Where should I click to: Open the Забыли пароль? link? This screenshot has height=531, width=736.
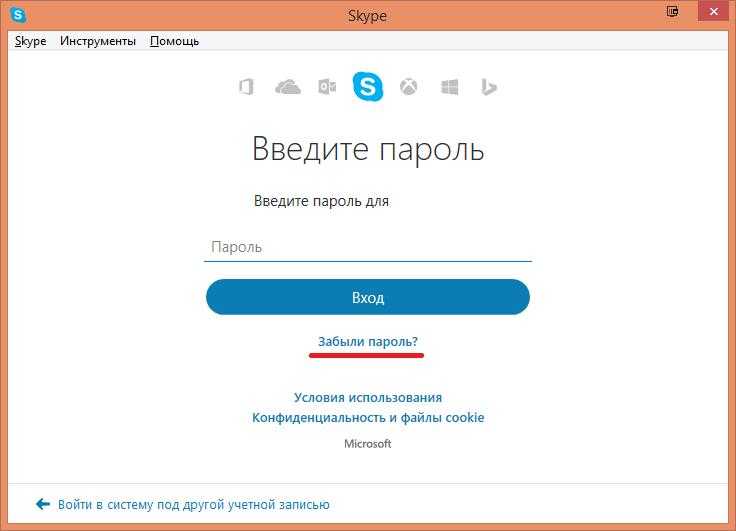click(x=368, y=341)
